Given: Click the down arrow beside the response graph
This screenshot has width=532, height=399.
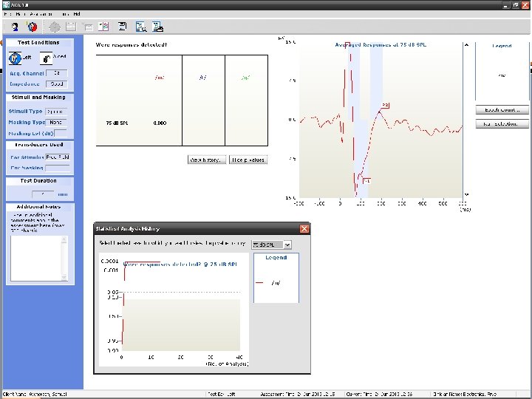Looking at the screenshot, I should pos(466,195).
